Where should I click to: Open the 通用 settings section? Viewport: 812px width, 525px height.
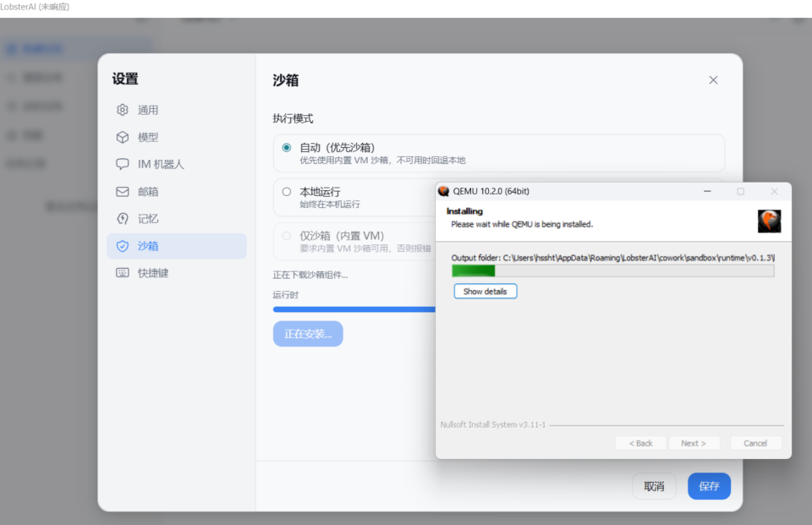coord(177,110)
